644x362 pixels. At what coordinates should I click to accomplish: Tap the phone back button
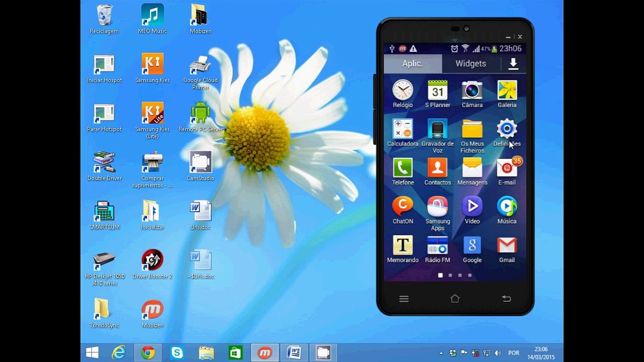(506, 299)
